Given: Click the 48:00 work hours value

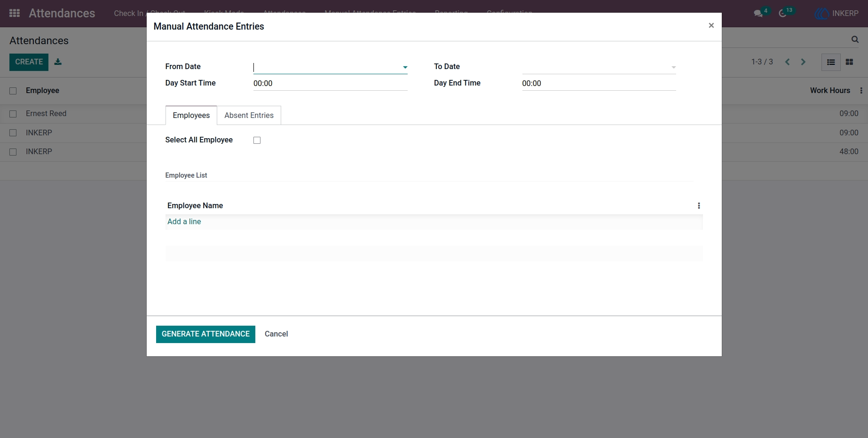Looking at the screenshot, I should (x=849, y=152).
